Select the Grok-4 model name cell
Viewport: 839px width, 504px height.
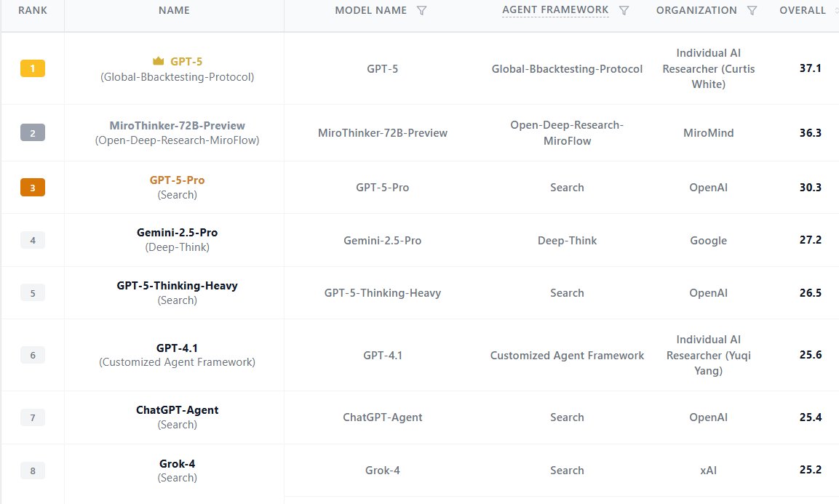pos(383,471)
